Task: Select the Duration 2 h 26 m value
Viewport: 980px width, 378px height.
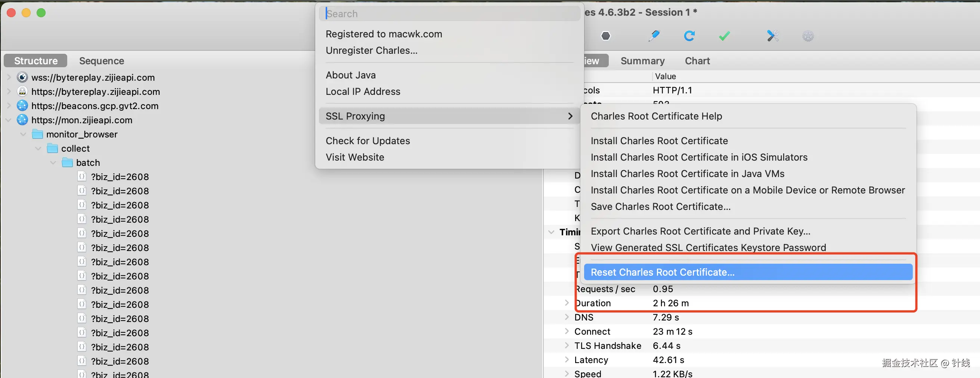Action: pyautogui.click(x=671, y=303)
